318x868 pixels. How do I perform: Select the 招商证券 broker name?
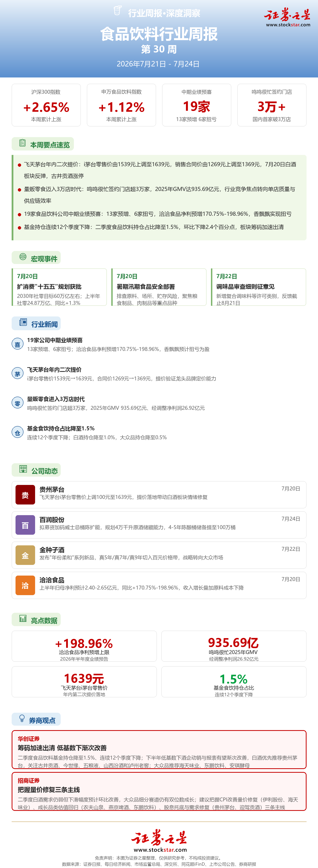[29, 781]
